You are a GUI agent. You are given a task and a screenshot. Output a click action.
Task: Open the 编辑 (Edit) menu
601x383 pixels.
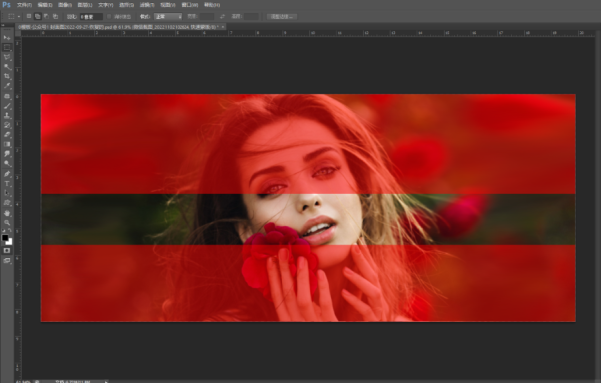click(x=45, y=5)
